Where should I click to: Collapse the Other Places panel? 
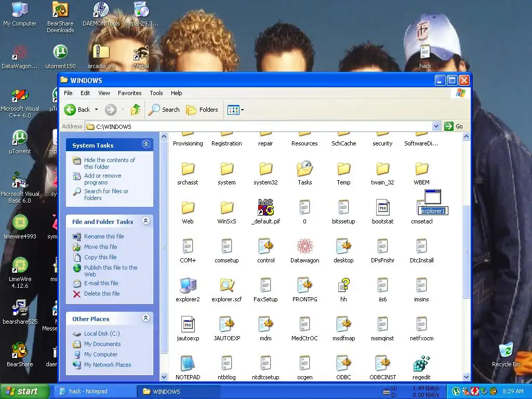(x=146, y=318)
